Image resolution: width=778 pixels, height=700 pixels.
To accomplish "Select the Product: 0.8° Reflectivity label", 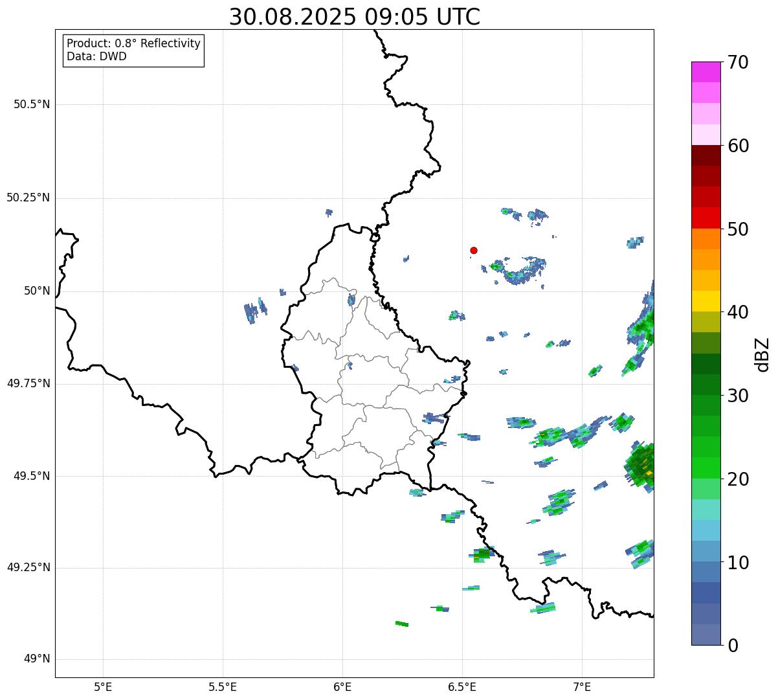I will point(134,43).
